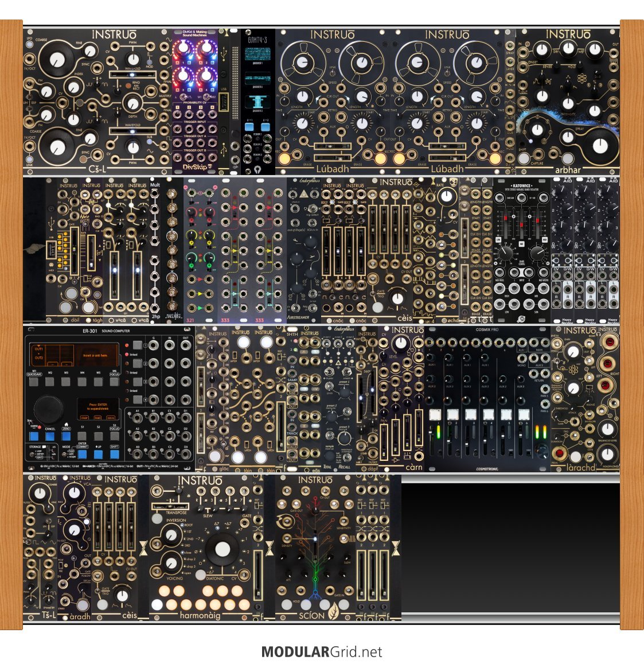Click DivSkip bottom-right probability knob

click(x=206, y=75)
